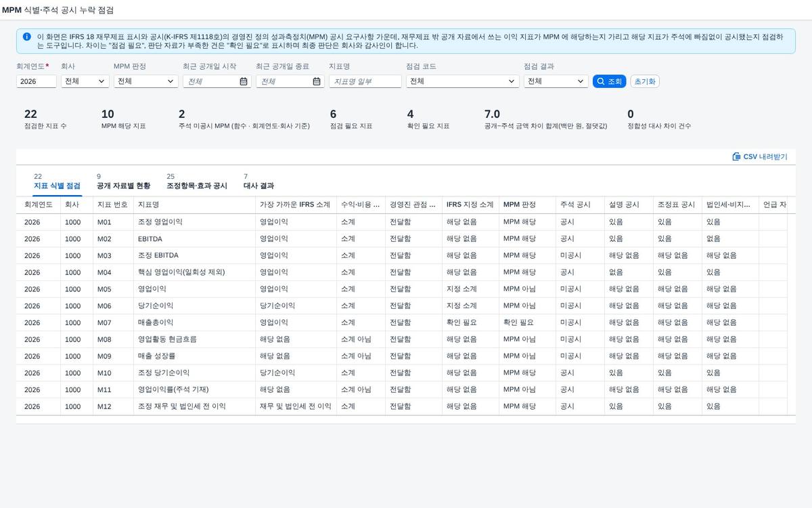Image resolution: width=812 pixels, height=508 pixels.
Task: Open calendar picker for 최근 공개일 종료
Action: (x=317, y=81)
